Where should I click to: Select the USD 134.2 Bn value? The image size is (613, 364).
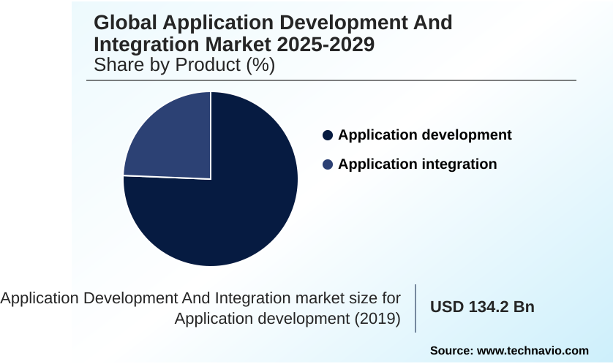[482, 307]
